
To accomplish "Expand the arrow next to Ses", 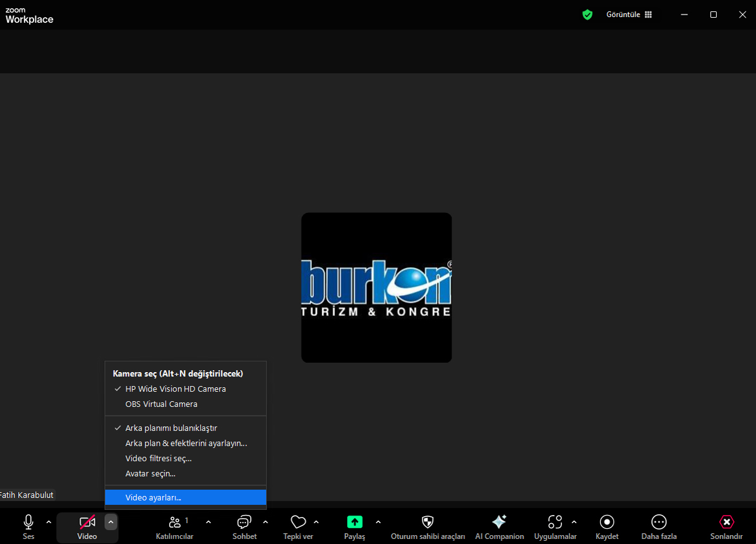I will point(49,522).
